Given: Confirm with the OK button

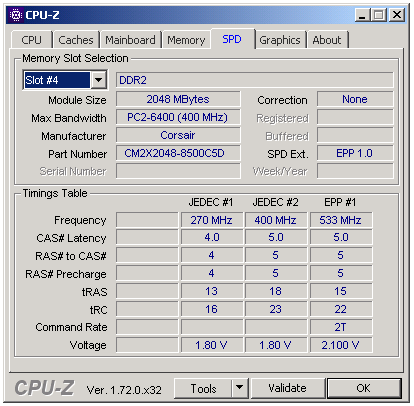Looking at the screenshot, I should [364, 388].
